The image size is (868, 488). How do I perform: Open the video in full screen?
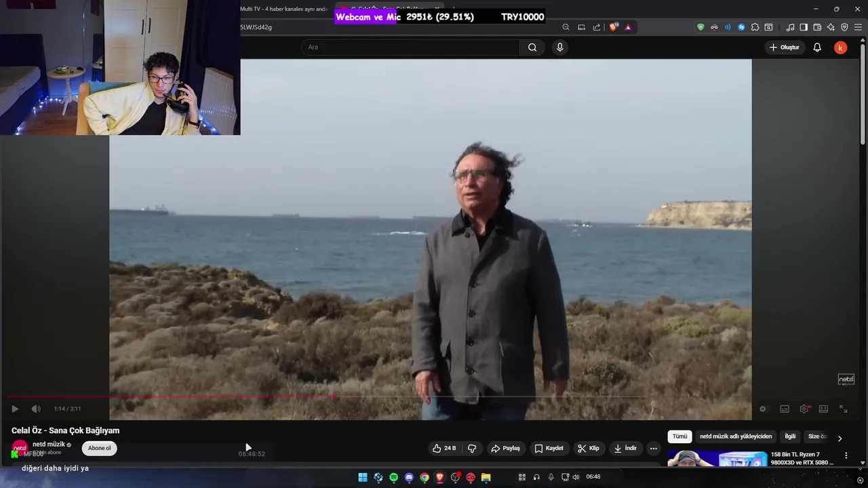point(844,409)
